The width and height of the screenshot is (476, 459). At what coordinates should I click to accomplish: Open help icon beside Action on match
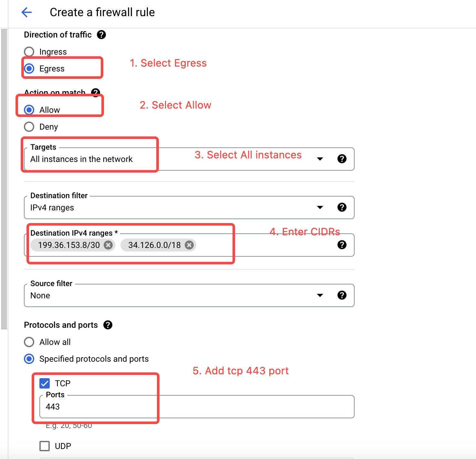[x=96, y=92]
